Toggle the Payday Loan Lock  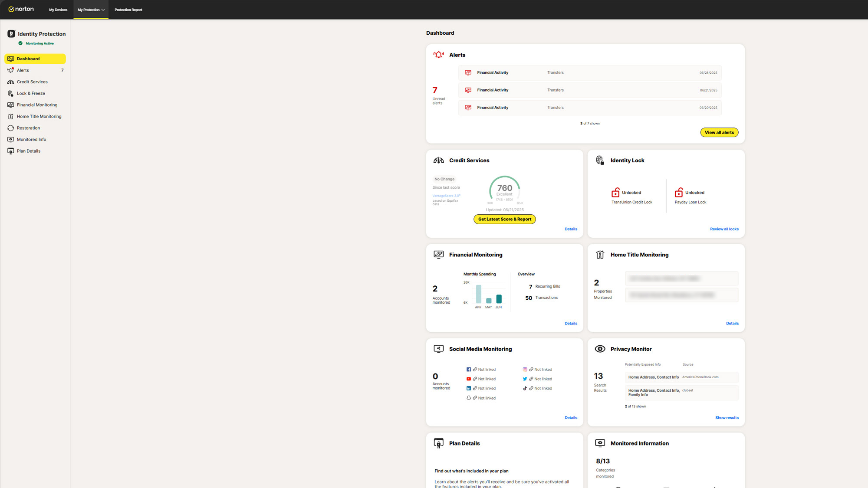coord(679,193)
